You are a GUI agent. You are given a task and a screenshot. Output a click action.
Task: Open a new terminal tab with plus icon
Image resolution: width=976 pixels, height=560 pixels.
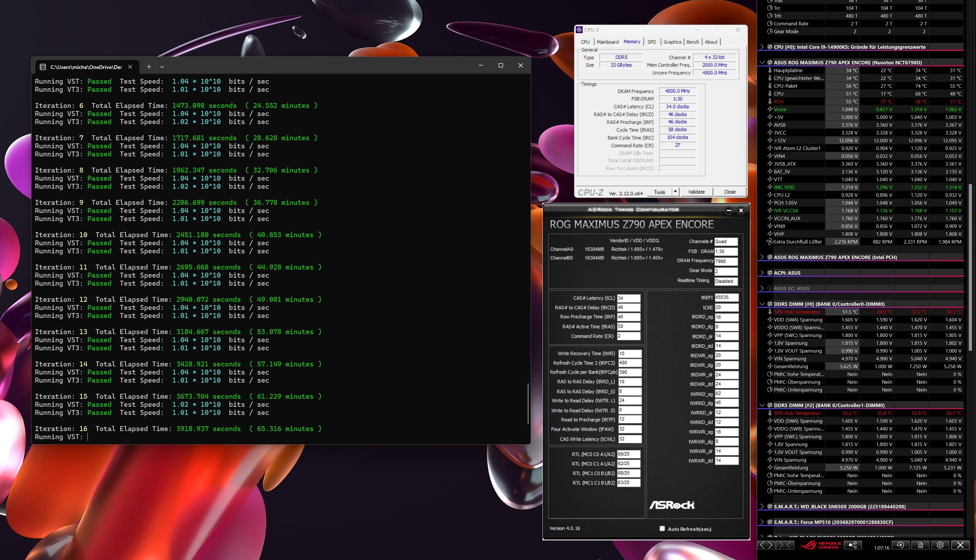coord(149,67)
